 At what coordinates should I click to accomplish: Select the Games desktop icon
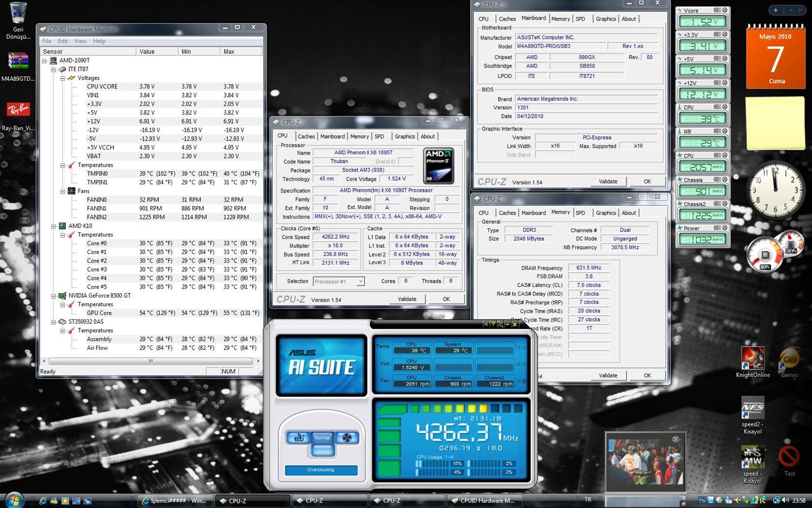789,362
